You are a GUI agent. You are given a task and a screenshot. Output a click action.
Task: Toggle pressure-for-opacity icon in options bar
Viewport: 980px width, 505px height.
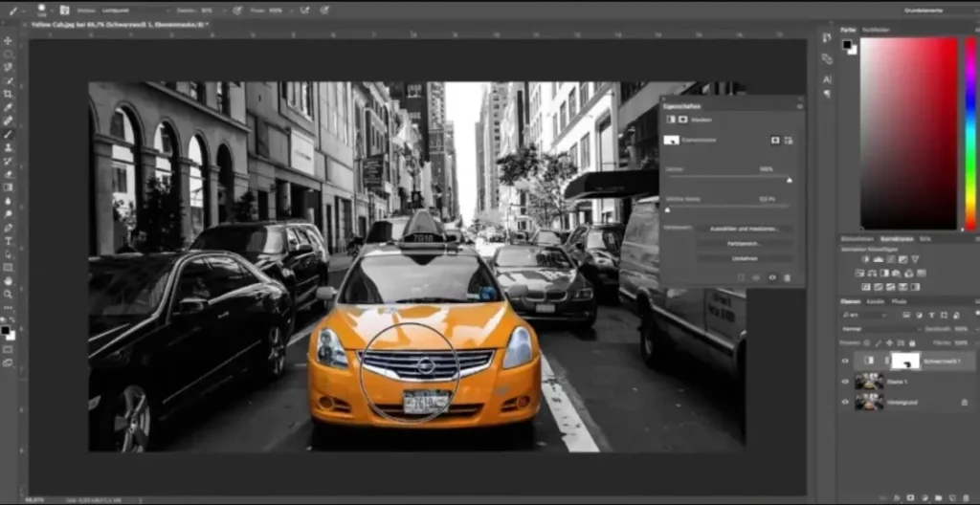tap(237, 10)
